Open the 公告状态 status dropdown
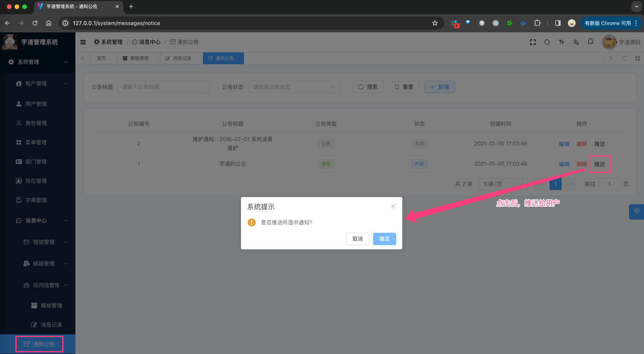Viewport: 644px width, 354px height. click(x=294, y=87)
